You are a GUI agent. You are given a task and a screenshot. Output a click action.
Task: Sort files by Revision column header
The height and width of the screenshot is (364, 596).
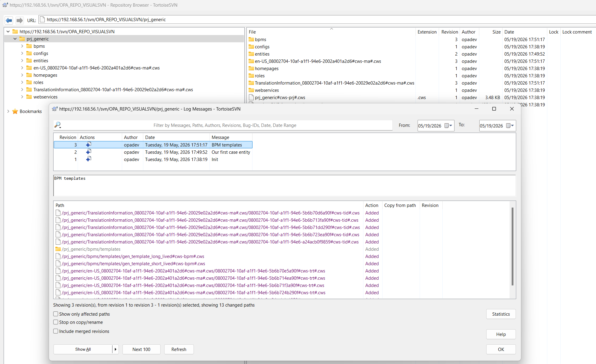tap(449, 32)
